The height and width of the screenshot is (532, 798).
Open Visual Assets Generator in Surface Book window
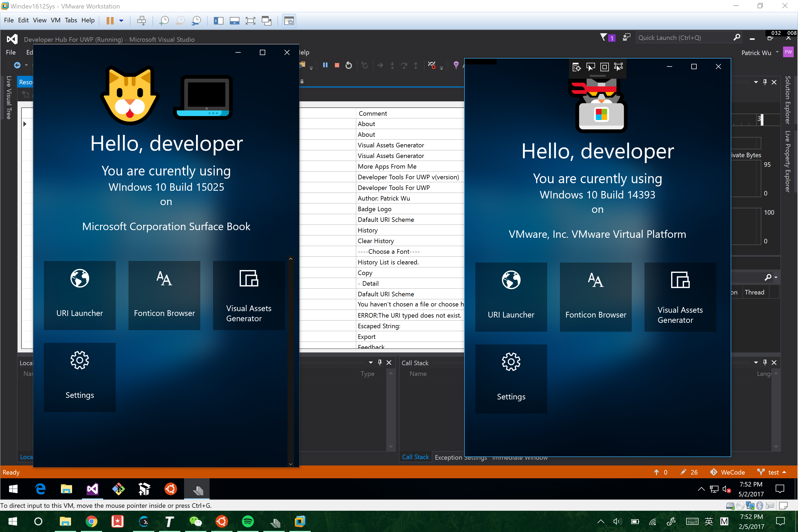click(x=249, y=295)
